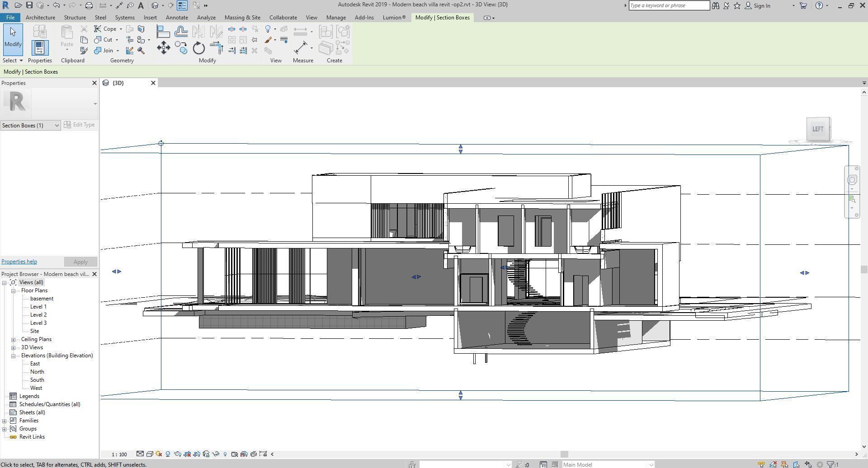Click the Apply button in Properties
Image resolution: width=868 pixels, height=468 pixels.
80,262
